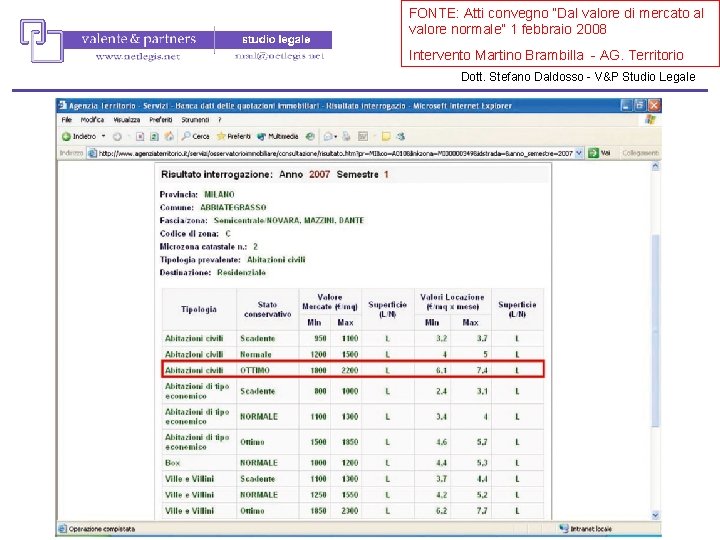Click 'Semicentrale/NOVARA, MAZZINI, DANTE' zone text
The width and height of the screenshot is (720, 540).
pyautogui.click(x=289, y=220)
